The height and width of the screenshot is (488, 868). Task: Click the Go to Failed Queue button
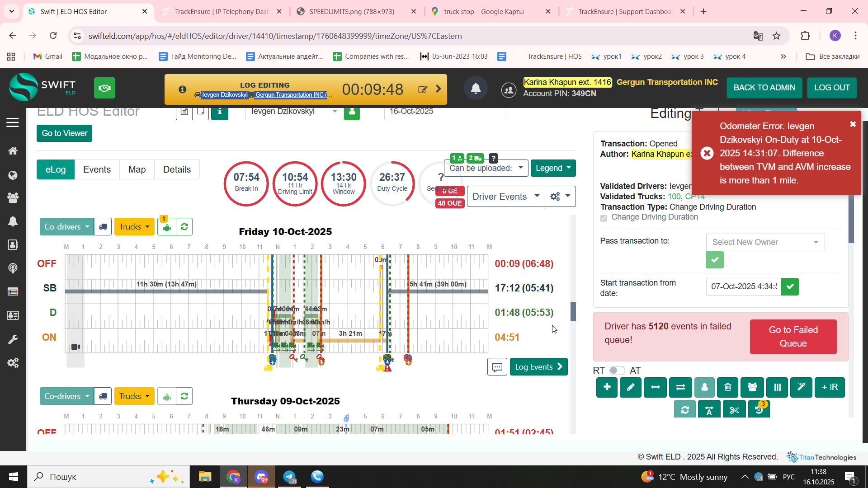pos(793,337)
